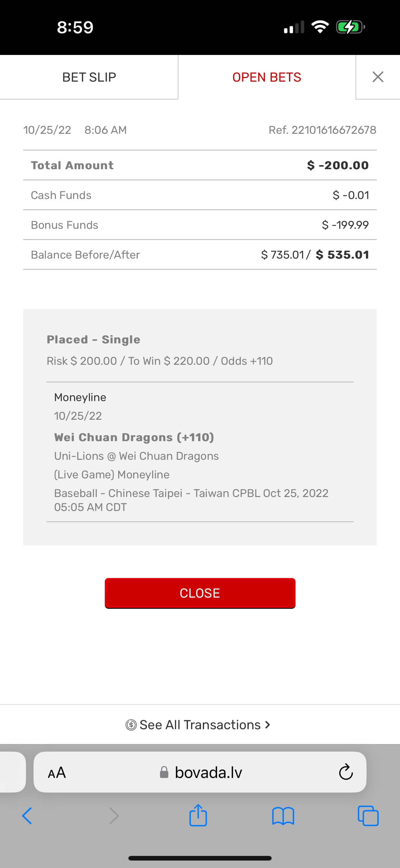400x868 pixels.
Task: Open the Safari share sheet
Action: pyautogui.click(x=198, y=815)
